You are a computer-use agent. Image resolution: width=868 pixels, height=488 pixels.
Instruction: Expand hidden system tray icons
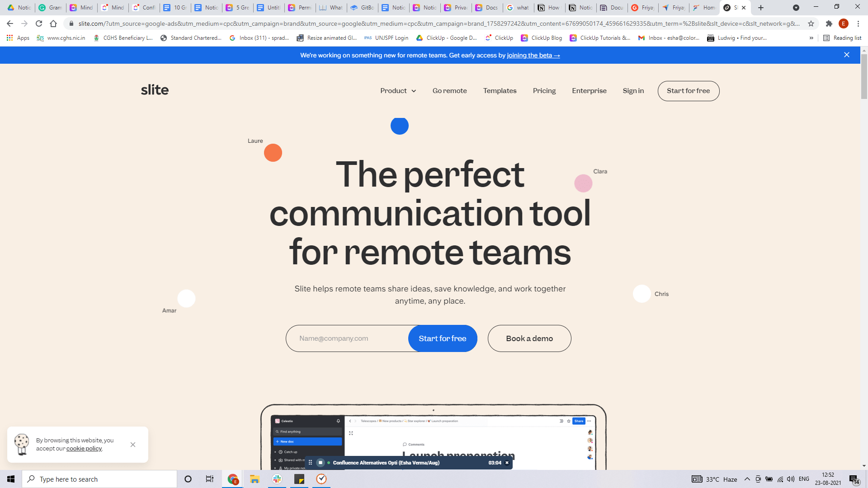(x=747, y=479)
